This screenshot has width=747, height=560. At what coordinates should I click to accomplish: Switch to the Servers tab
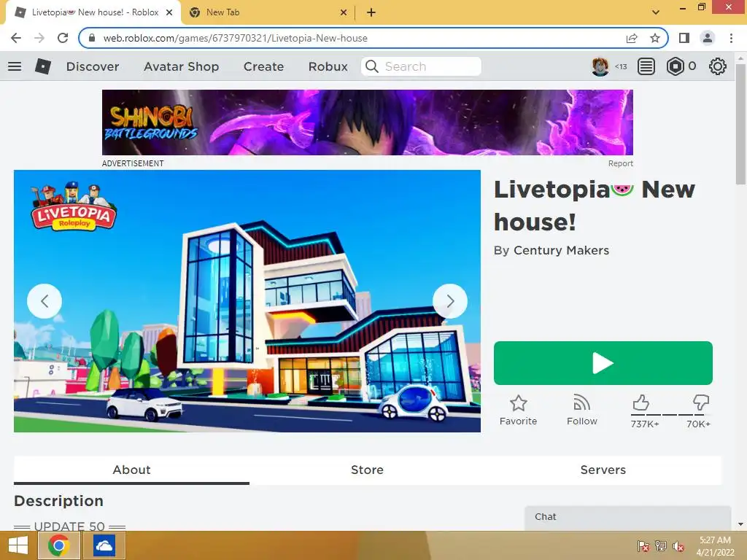[x=603, y=470]
